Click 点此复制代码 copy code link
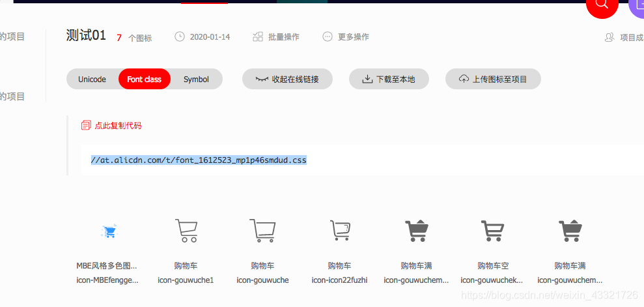Image resolution: width=644 pixels, height=307 pixels. [118, 126]
